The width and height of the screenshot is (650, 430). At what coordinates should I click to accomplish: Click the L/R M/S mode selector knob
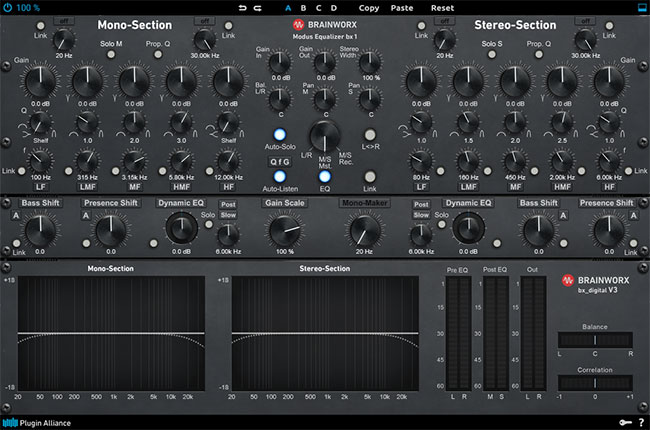(325, 136)
